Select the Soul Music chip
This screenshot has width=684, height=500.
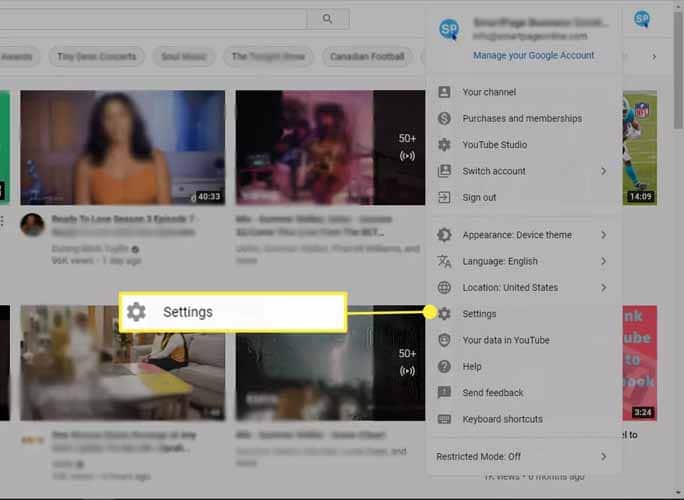[x=184, y=57]
